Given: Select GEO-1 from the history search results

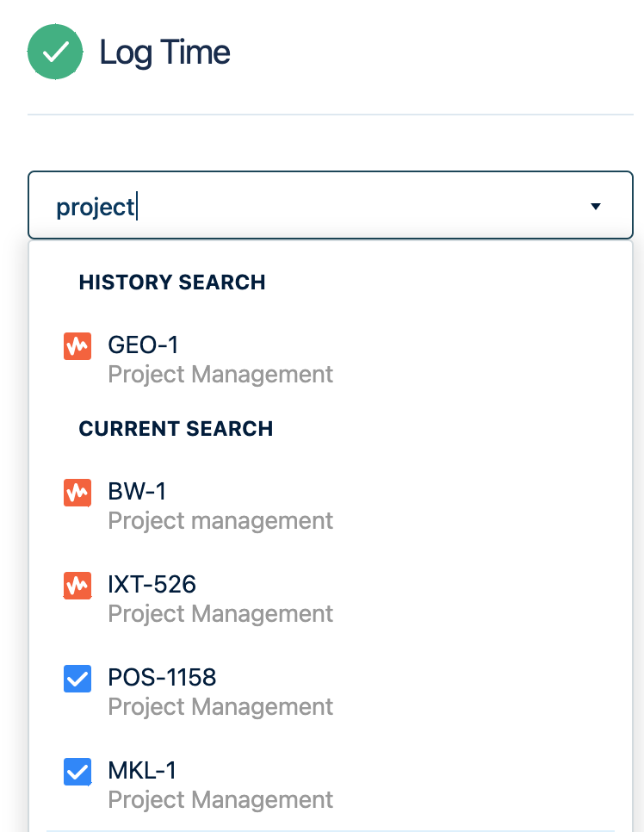Looking at the screenshot, I should point(143,345).
